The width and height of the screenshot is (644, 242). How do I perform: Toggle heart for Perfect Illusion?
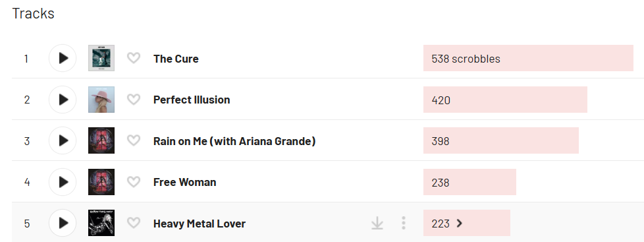(134, 99)
